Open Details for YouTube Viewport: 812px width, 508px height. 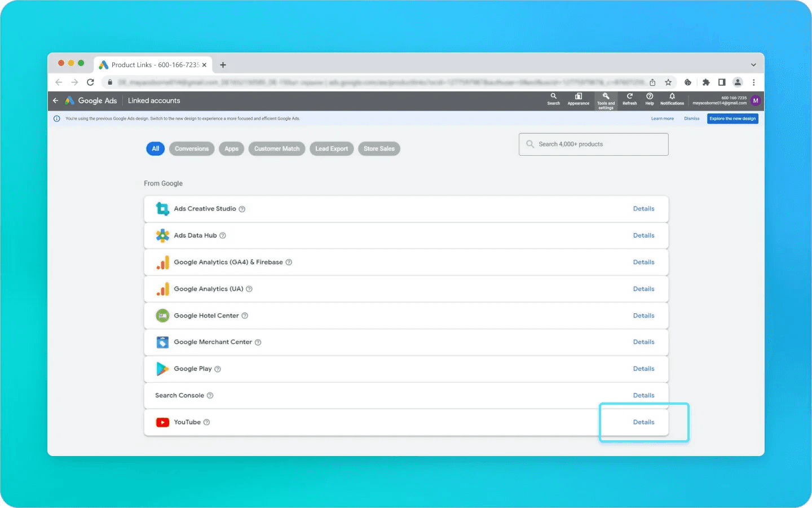[643, 422]
